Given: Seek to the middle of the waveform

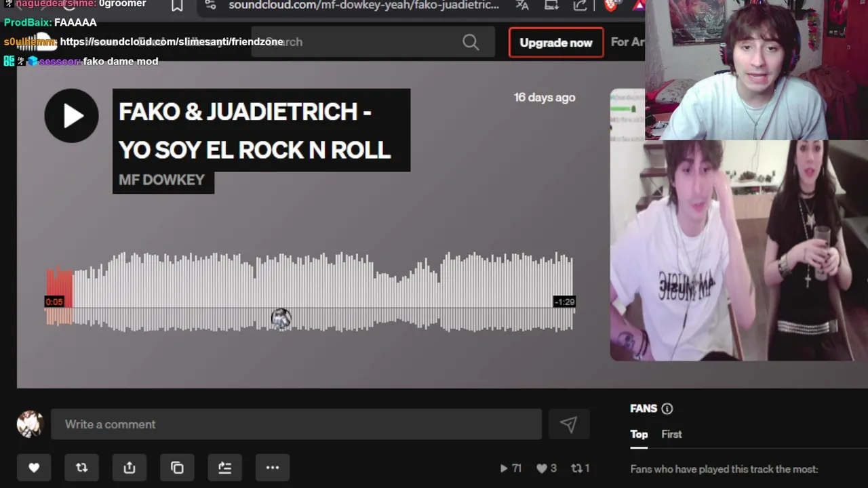Looking at the screenshot, I should pos(310,291).
